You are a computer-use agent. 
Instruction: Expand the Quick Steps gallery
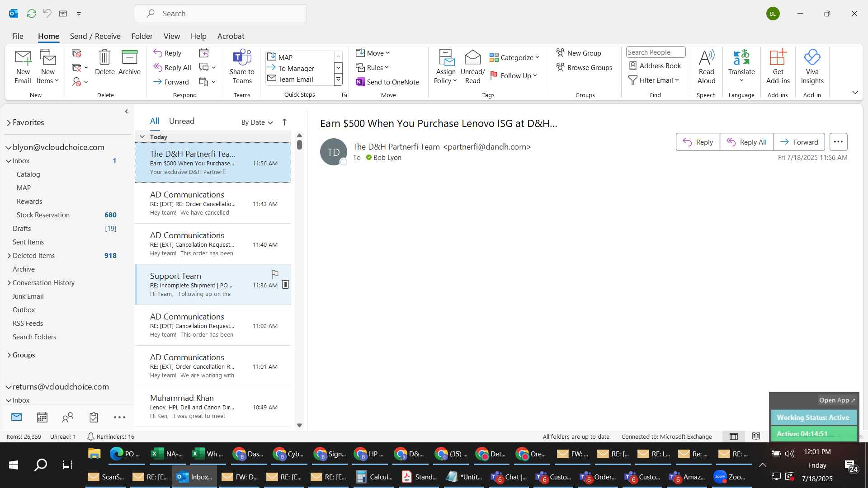click(x=338, y=80)
